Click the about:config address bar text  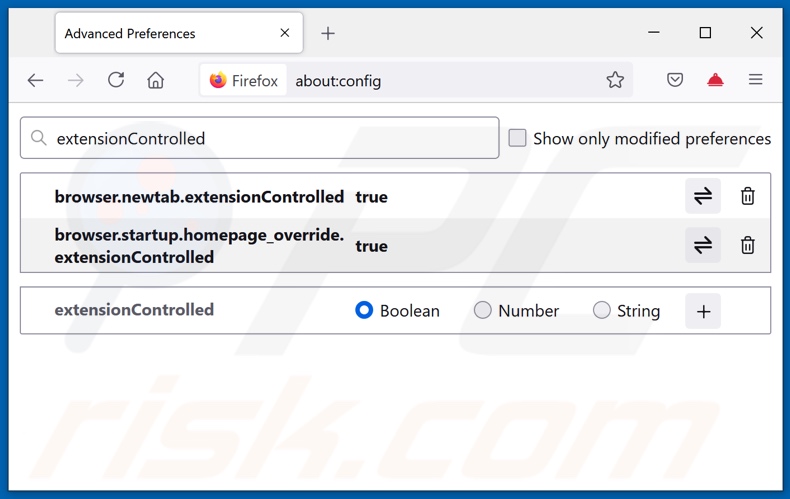click(338, 81)
